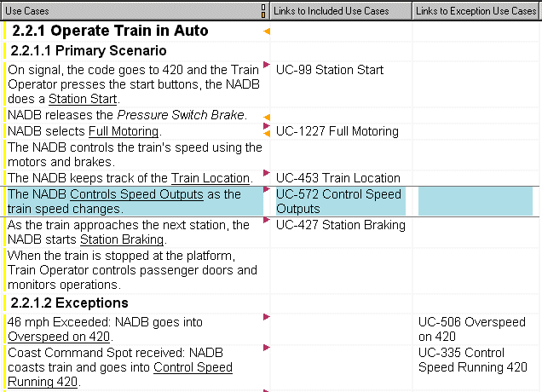Viewport: 542px width, 392px height.
Task: Click the red link arrow on the Train Location row
Action: 266,173
